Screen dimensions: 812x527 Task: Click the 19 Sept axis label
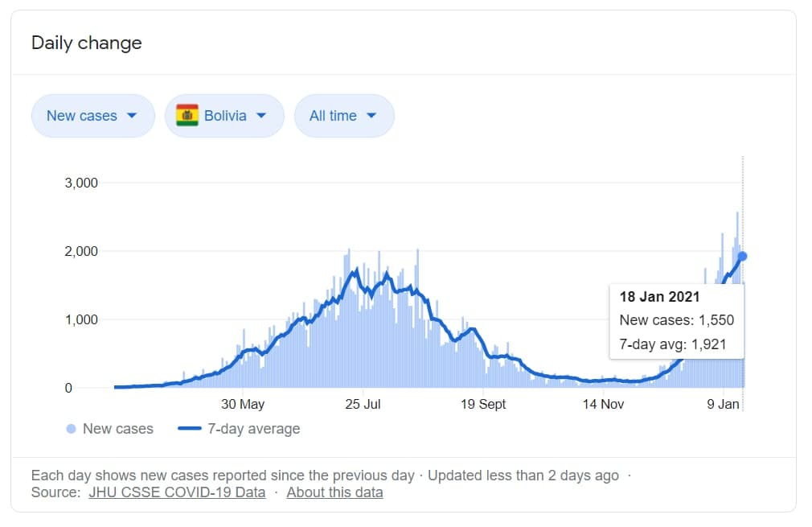[x=482, y=404]
